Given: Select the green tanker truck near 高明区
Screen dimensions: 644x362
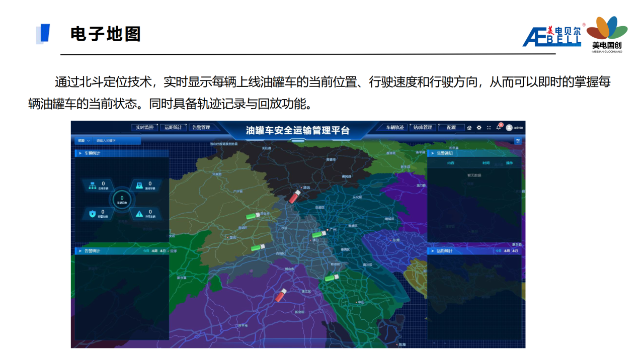Looking at the screenshot, I should [258, 247].
